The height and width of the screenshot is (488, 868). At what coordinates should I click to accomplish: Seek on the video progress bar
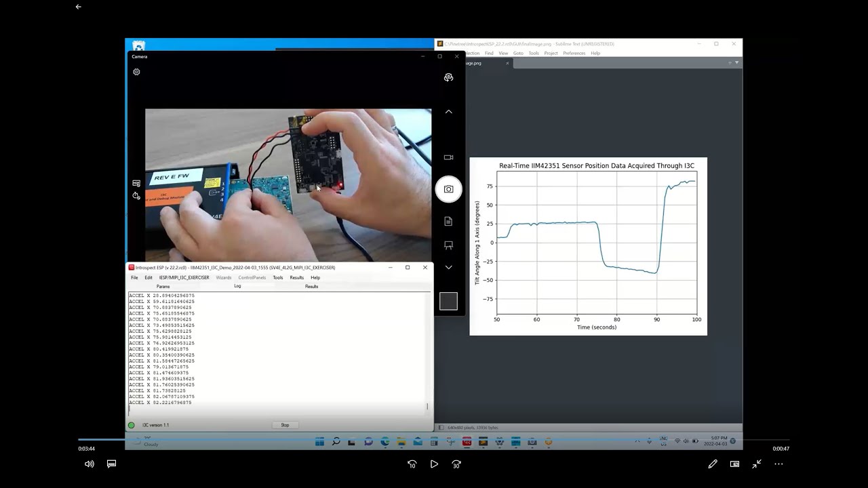(x=434, y=440)
